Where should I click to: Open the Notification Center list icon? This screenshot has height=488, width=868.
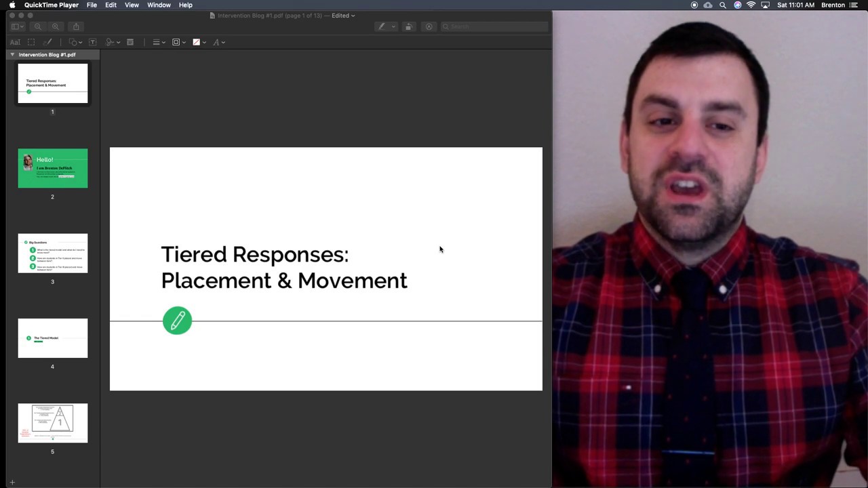[854, 5]
